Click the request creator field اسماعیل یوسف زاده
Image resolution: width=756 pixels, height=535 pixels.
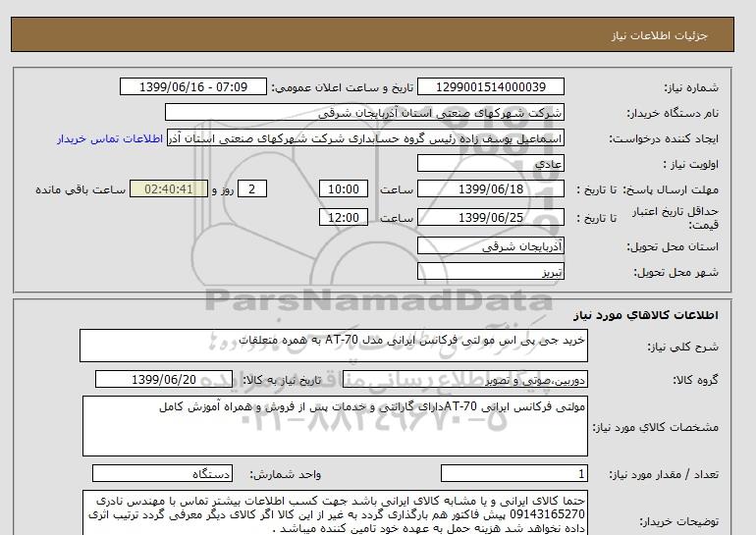coord(365,138)
